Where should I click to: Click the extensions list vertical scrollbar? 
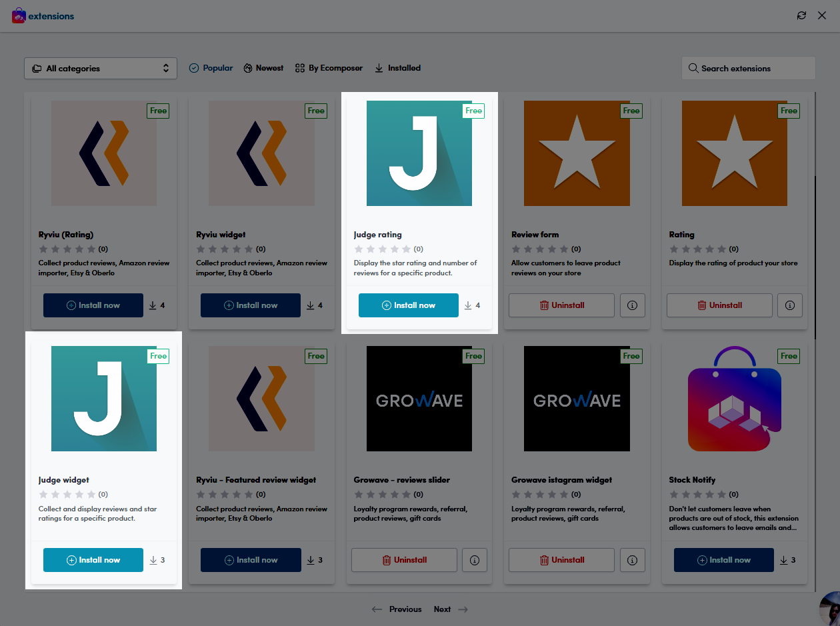coord(816,259)
